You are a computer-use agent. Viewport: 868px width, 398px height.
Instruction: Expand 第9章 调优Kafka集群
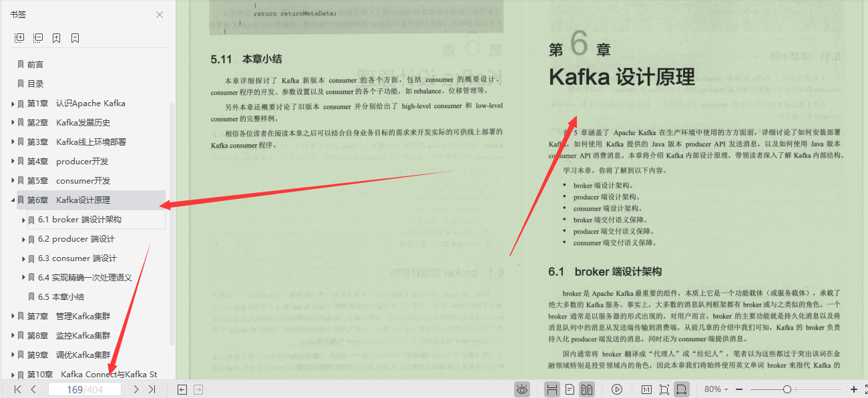(13, 355)
